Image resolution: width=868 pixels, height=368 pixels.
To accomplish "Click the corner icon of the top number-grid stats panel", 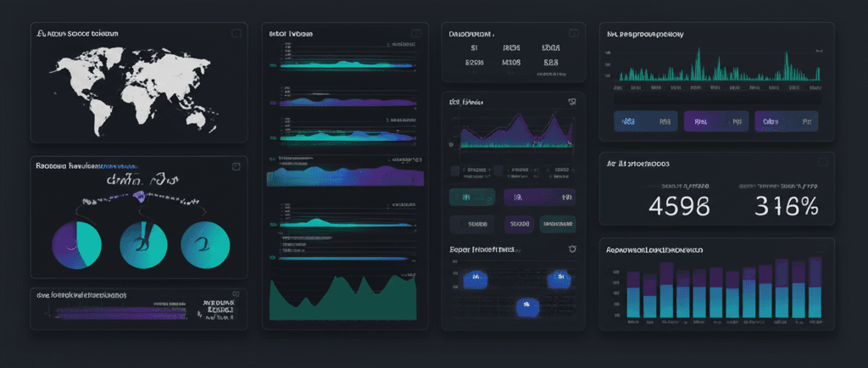I will pos(574,33).
